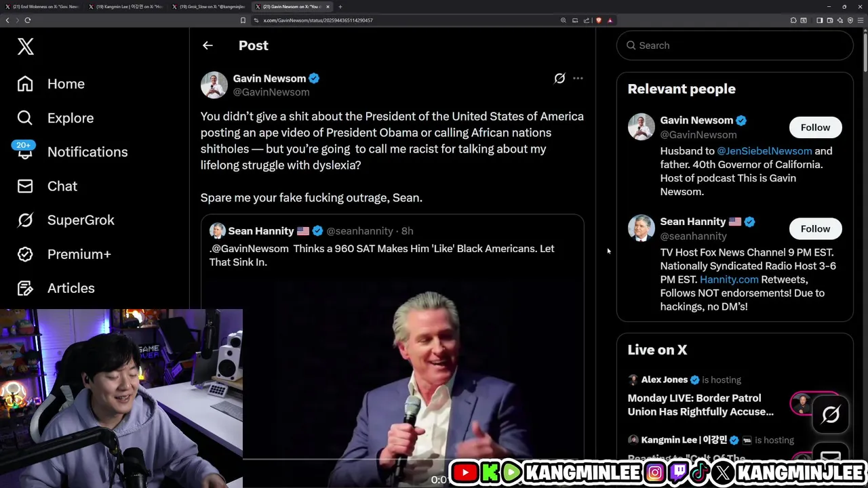Follow Gavin Newsom in Relevant people
868x488 pixels.
coord(815,127)
